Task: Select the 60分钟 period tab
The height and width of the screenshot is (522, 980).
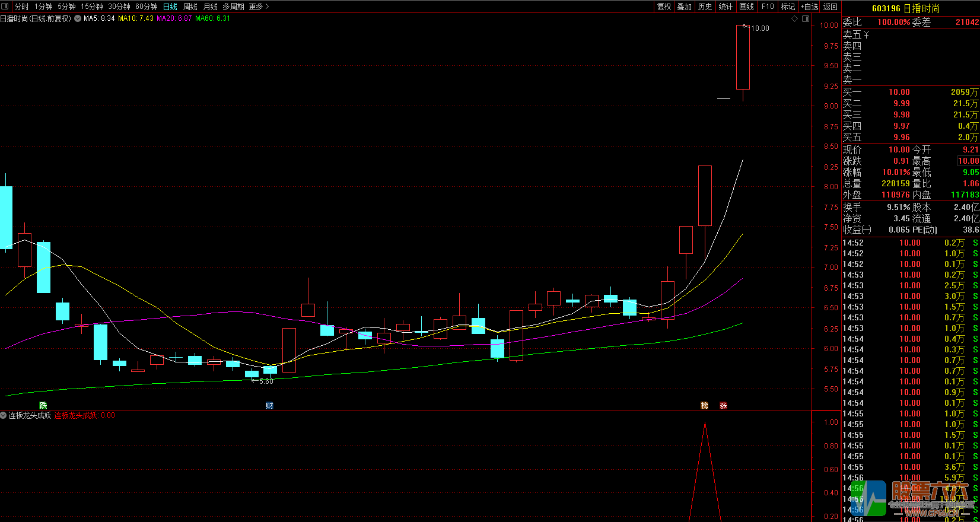Action: point(146,7)
